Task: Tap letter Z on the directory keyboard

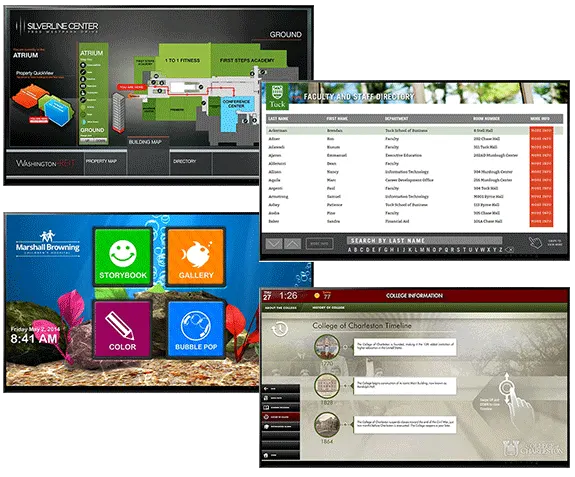Action: click(x=501, y=250)
